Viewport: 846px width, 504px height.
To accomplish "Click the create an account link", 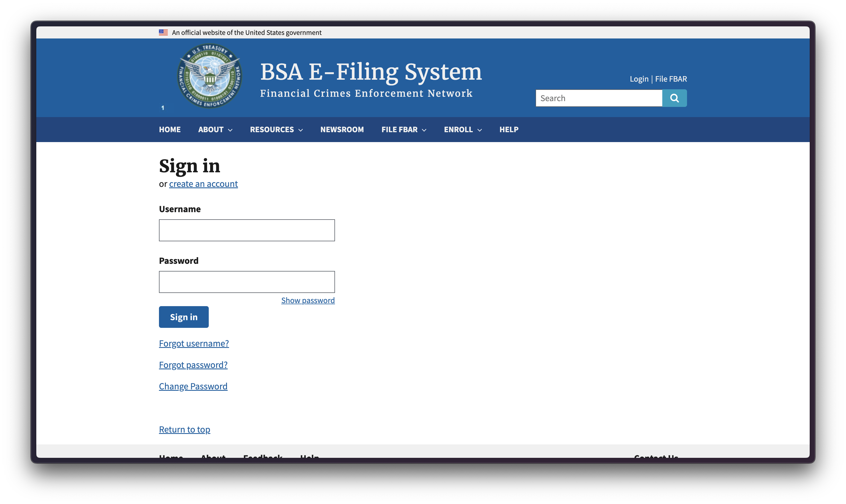I will point(203,184).
